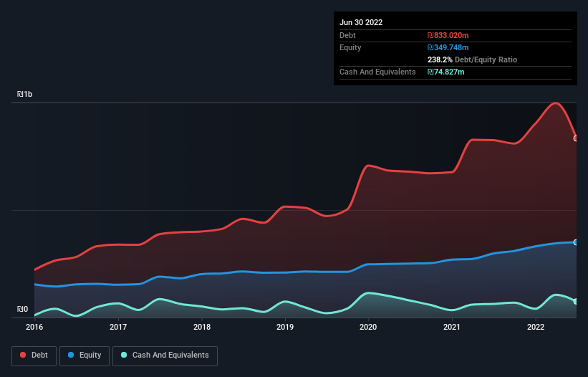
Task: Click the Jun 30 2022 tooltip date
Action: [x=361, y=22]
